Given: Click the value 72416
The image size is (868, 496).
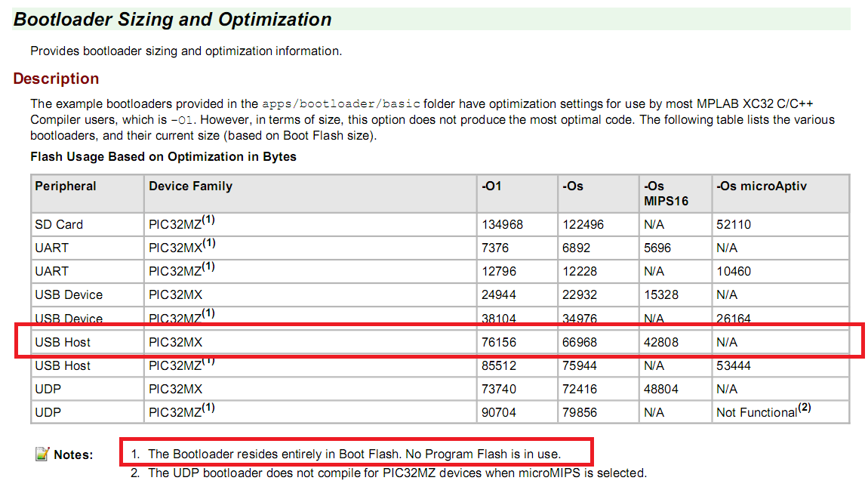Looking at the screenshot, I should (580, 389).
